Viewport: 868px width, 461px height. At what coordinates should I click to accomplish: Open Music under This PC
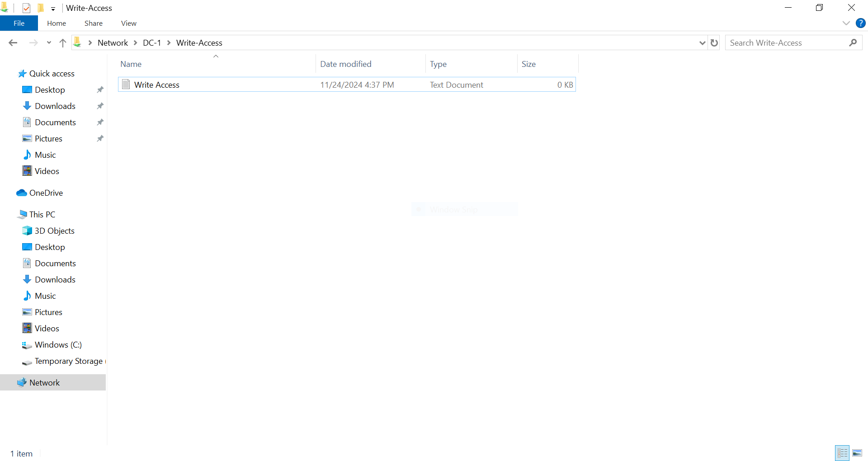(x=45, y=296)
